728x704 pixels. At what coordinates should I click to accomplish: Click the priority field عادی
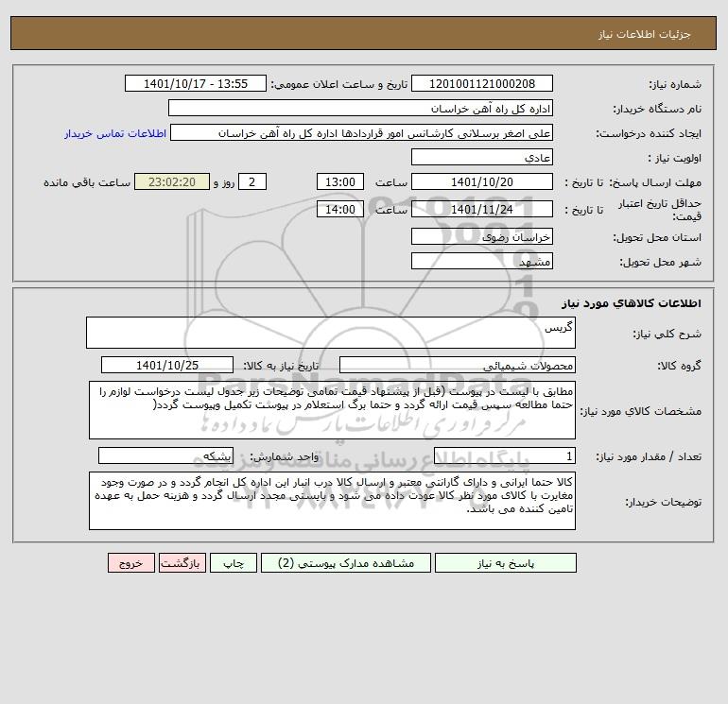click(482, 157)
